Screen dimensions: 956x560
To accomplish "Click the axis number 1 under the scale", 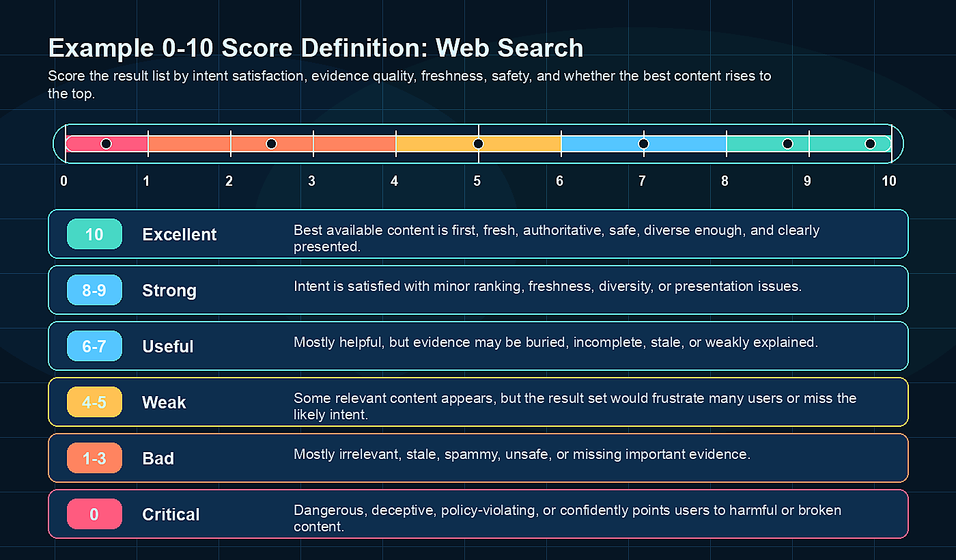I will tap(147, 182).
